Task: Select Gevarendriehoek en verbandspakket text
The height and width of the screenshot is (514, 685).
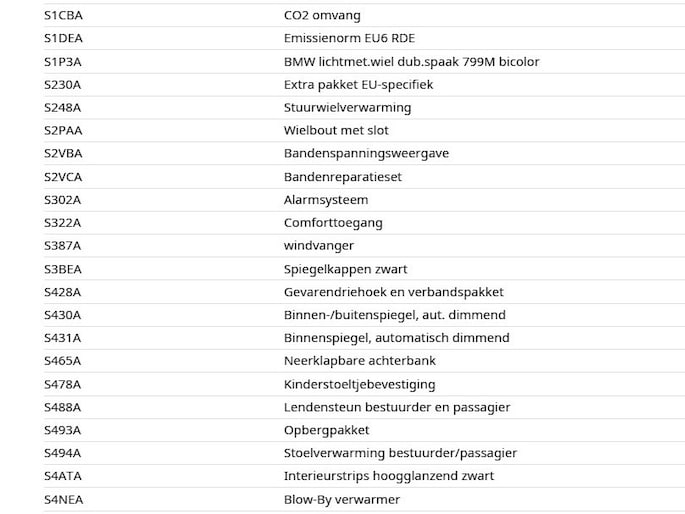Action: click(x=394, y=292)
